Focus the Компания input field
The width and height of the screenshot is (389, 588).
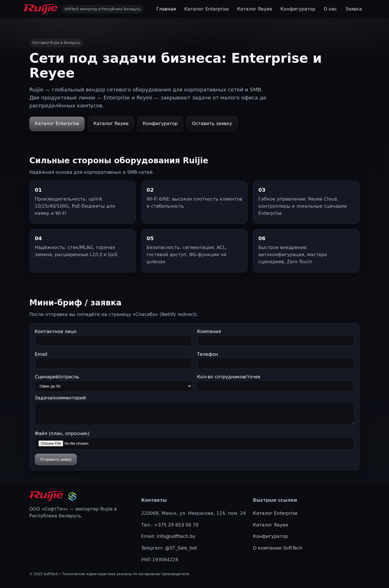(x=276, y=340)
